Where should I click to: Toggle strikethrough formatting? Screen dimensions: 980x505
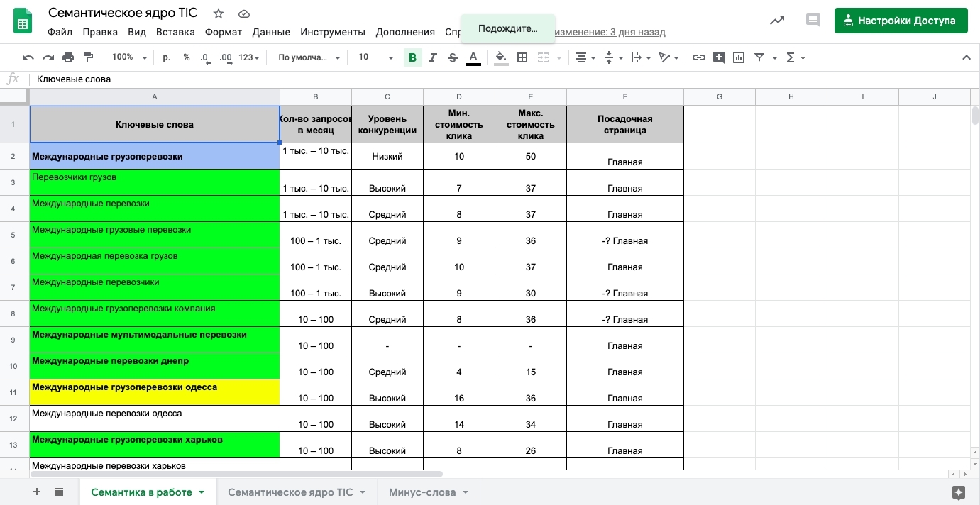452,57
